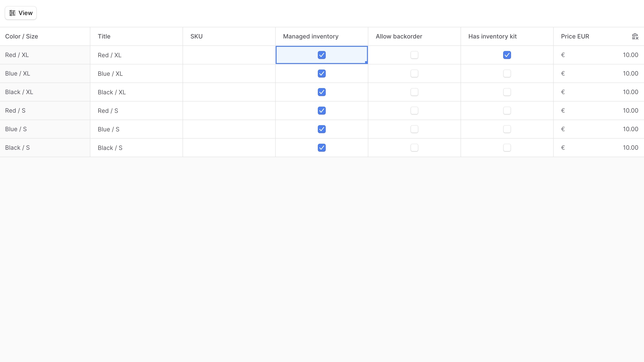This screenshot has height=362, width=644.
Task: Toggle Allow backorder for Red / S
Action: (414, 110)
